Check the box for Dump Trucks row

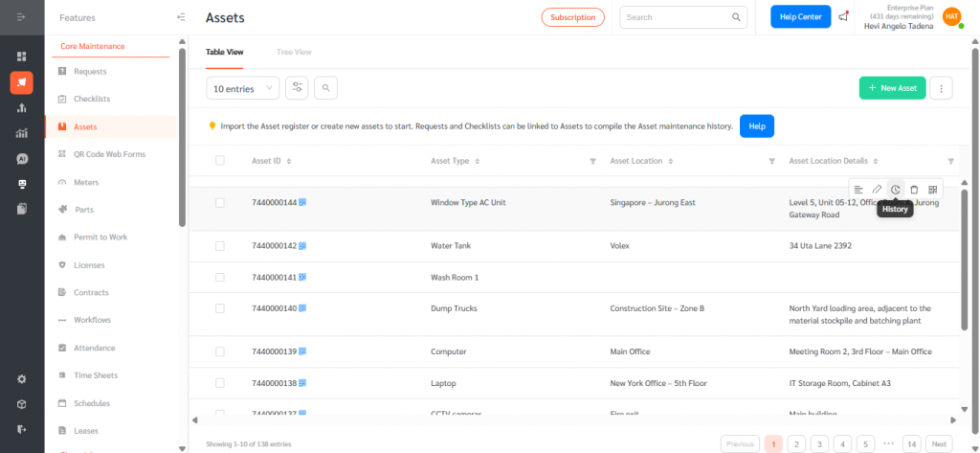pyautogui.click(x=220, y=308)
